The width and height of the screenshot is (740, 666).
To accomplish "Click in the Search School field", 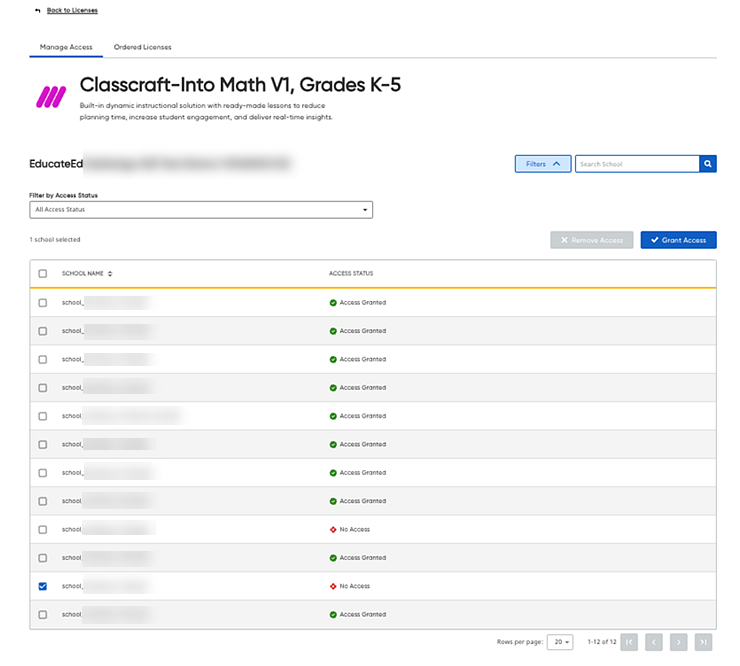I will coord(637,164).
